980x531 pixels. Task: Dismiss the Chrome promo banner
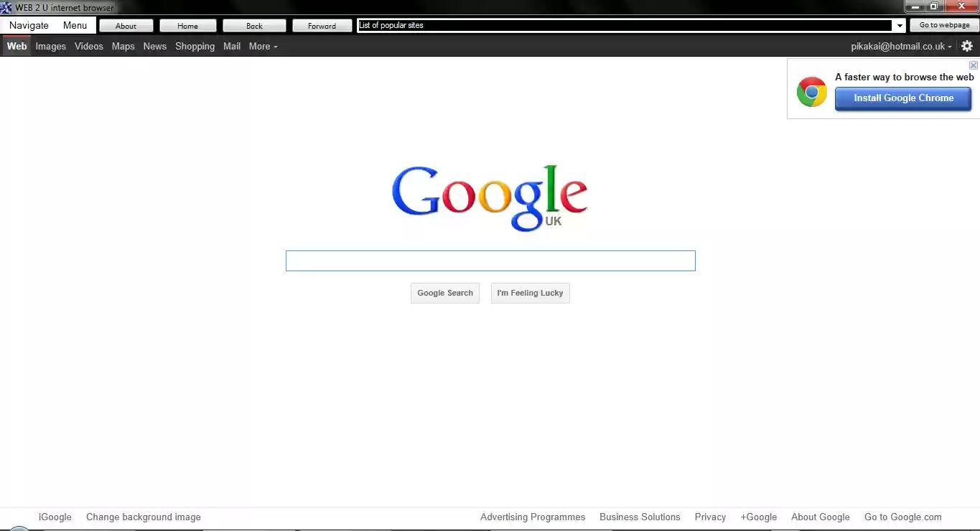click(974, 65)
